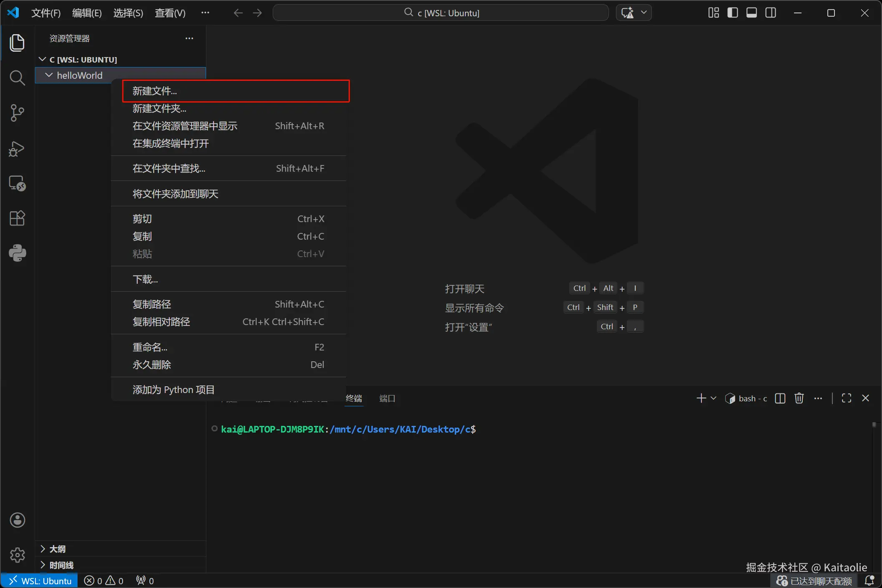Open the Extensions view
Screen dimensions: 882x588
click(x=17, y=218)
